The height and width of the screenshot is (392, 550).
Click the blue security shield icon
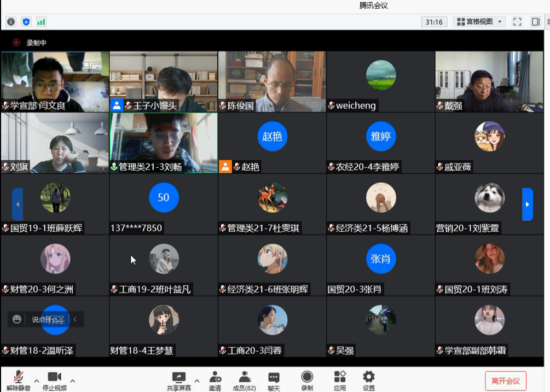click(x=26, y=22)
